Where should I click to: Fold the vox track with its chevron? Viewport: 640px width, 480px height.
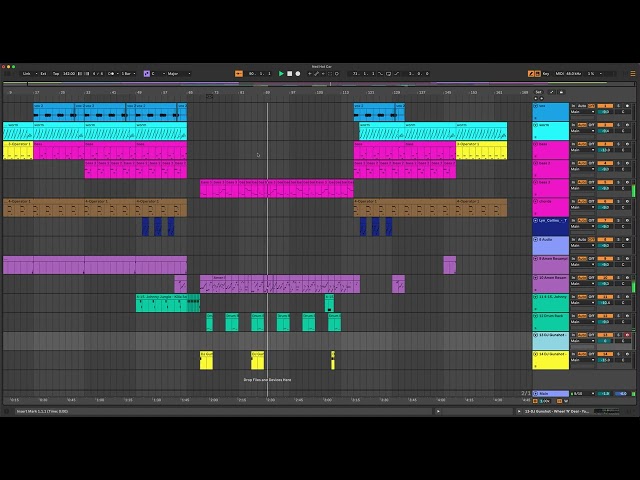pyautogui.click(x=536, y=106)
